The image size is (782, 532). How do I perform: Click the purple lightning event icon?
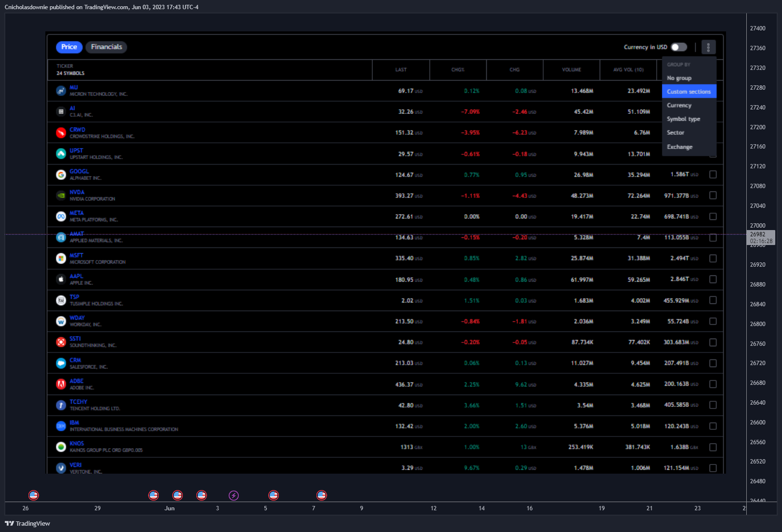(x=233, y=495)
